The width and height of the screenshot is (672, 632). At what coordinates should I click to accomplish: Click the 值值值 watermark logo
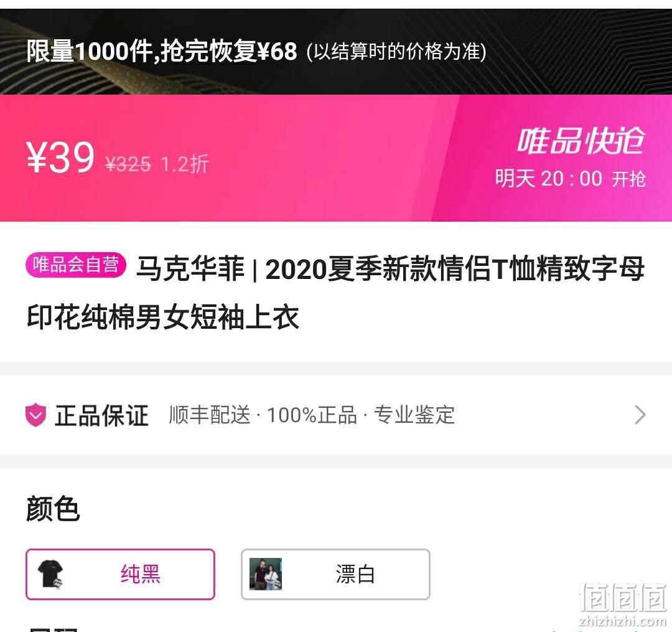pos(622,597)
